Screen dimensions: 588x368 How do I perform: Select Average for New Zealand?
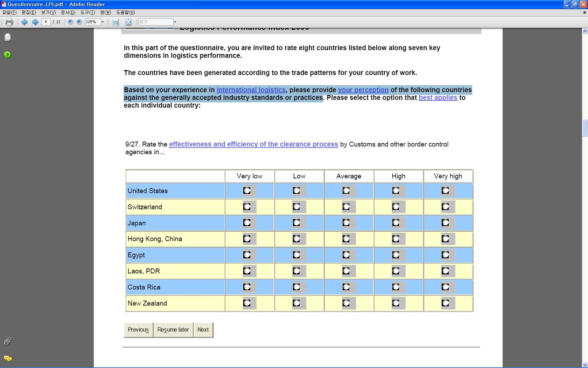pos(346,303)
